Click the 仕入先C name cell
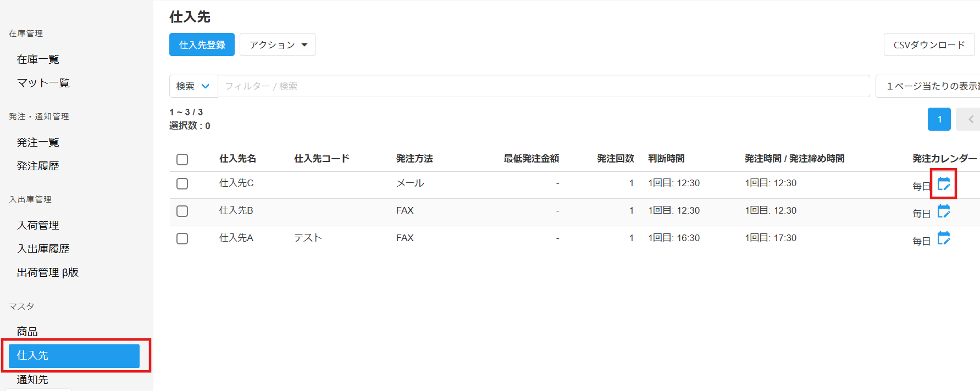This screenshot has width=980, height=391. [x=236, y=183]
